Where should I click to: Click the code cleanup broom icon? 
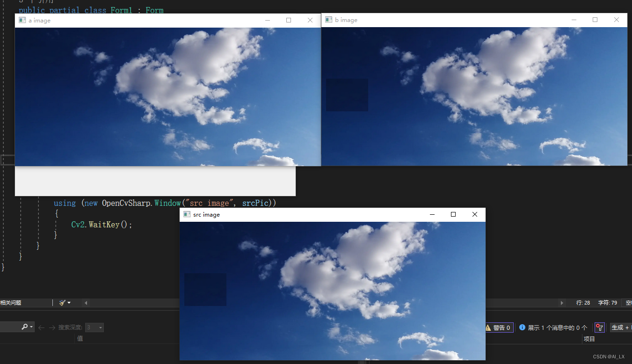coord(62,303)
